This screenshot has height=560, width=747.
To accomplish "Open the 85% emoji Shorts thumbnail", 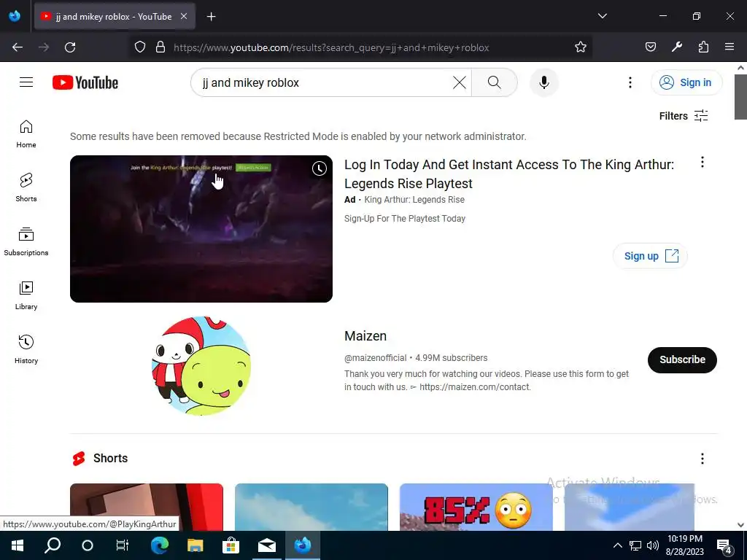I will click(476, 507).
